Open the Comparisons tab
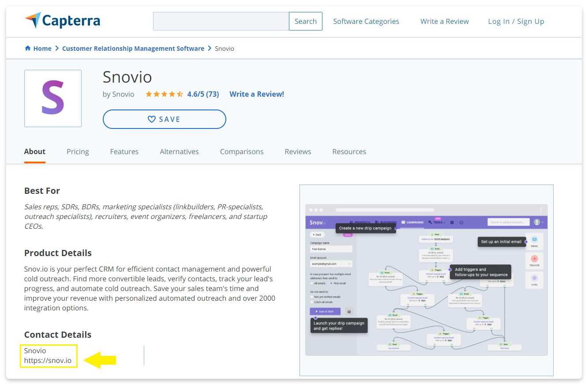The width and height of the screenshot is (588, 385). point(242,151)
